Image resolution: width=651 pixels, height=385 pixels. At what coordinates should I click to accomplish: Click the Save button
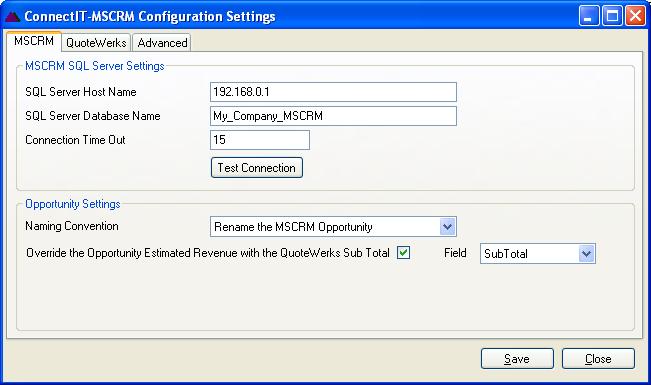[517, 358]
